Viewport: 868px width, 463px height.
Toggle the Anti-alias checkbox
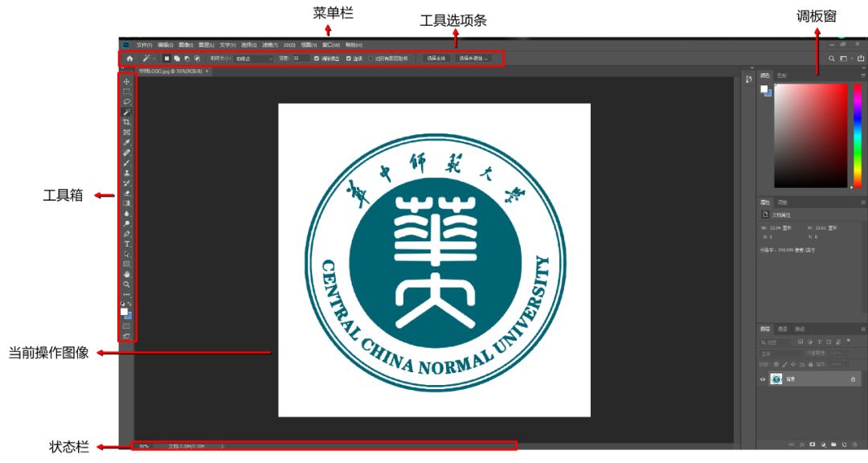click(316, 58)
